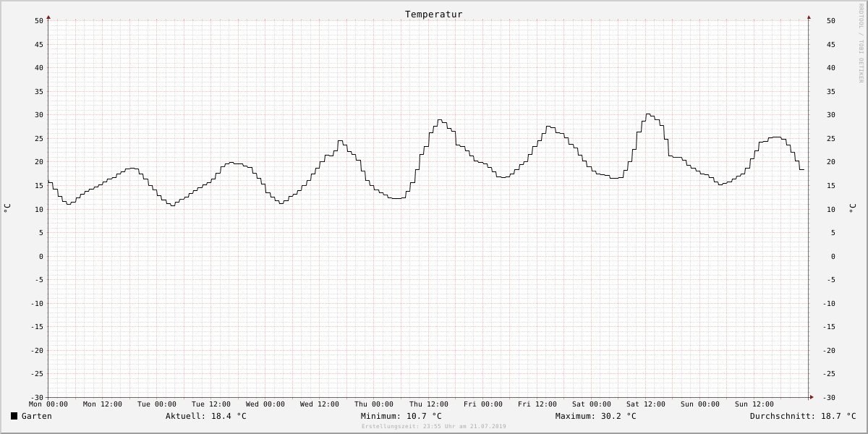Click the left axis 50 label
868x434 pixels.
coord(39,21)
